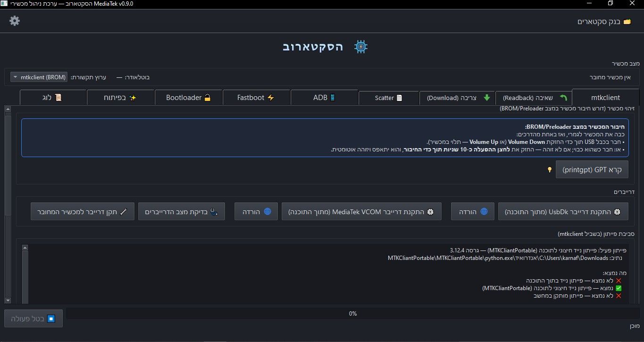This screenshot has height=342, width=644.
Task: Go to the ADB tab
Action: 324,97
